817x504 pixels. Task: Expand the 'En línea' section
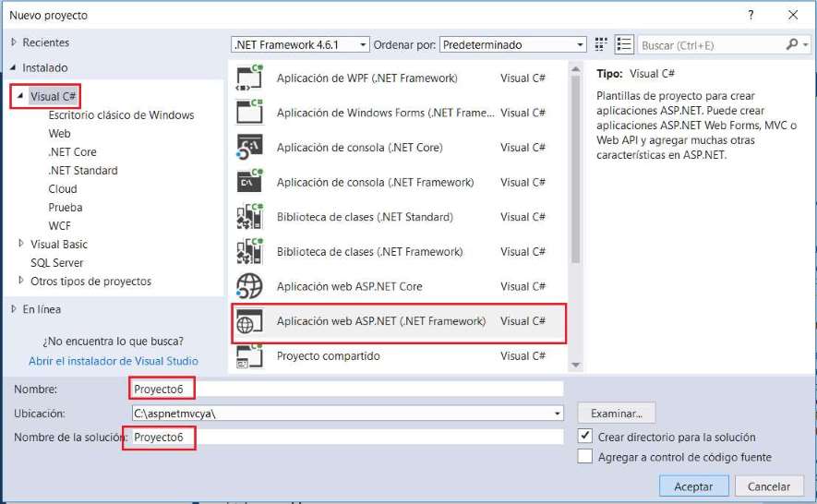coord(14,309)
